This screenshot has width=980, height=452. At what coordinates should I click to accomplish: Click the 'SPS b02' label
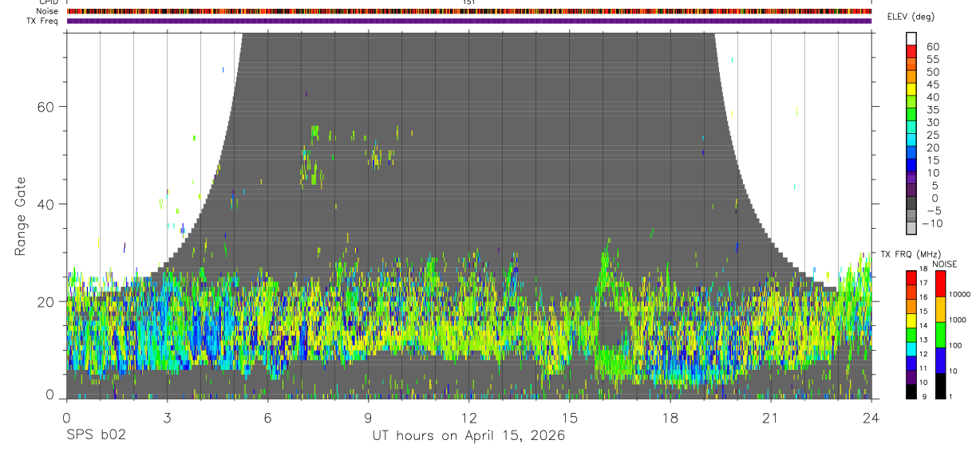(95, 435)
